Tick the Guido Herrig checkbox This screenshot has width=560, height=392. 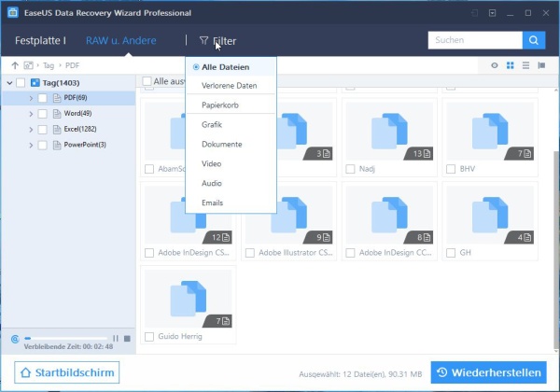pyautogui.click(x=149, y=337)
